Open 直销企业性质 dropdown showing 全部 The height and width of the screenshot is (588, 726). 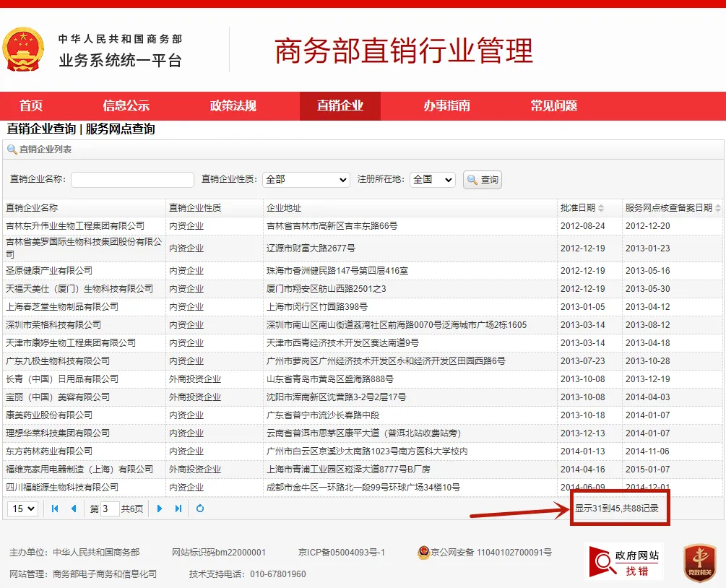click(306, 180)
